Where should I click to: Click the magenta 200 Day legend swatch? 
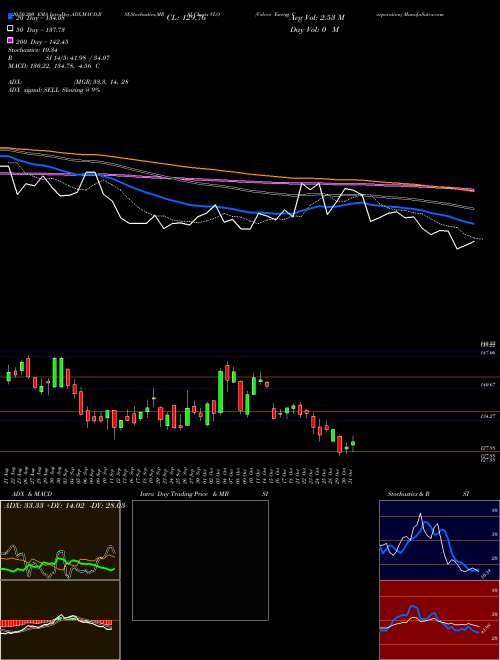[x=10, y=41]
